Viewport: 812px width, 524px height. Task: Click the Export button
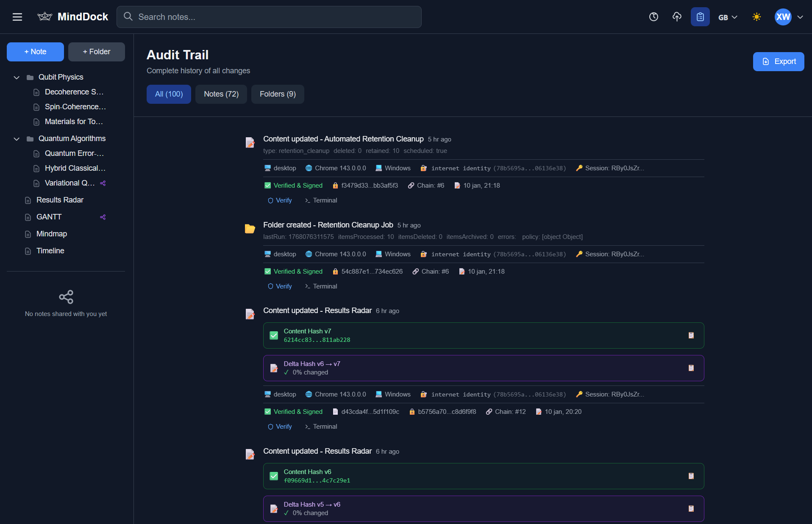[x=779, y=61]
